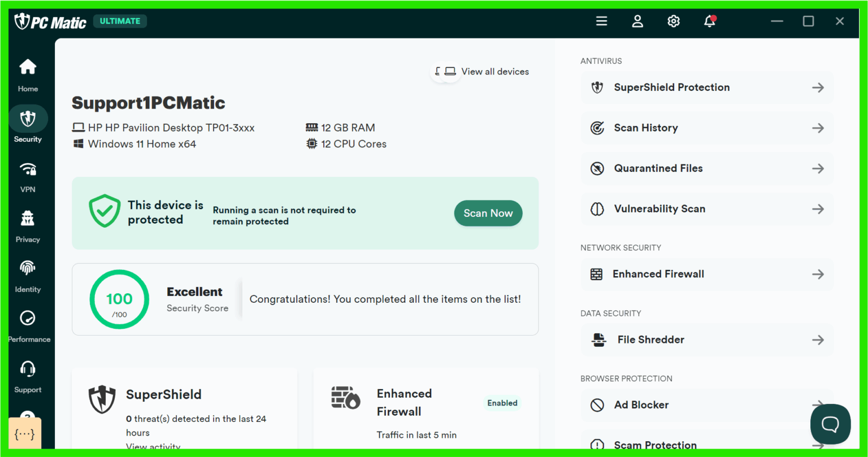
Task: Click the 100/100 Security Score ring
Action: pyautogui.click(x=119, y=299)
